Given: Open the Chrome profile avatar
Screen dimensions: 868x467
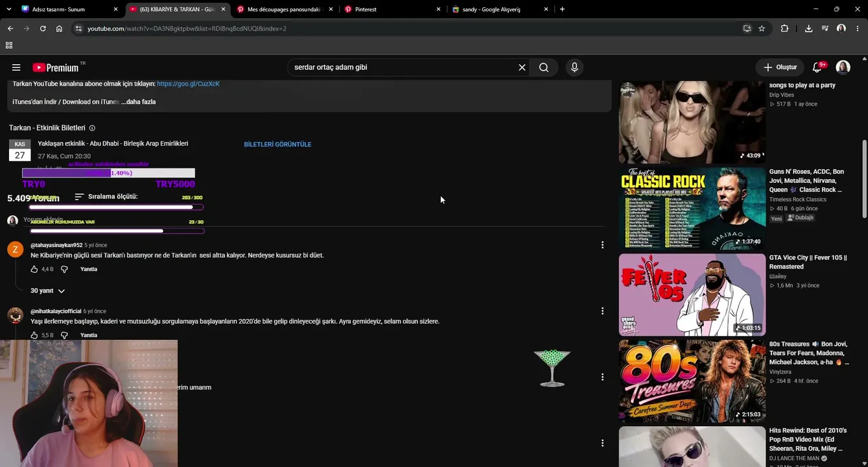Looking at the screenshot, I should coord(841,29).
